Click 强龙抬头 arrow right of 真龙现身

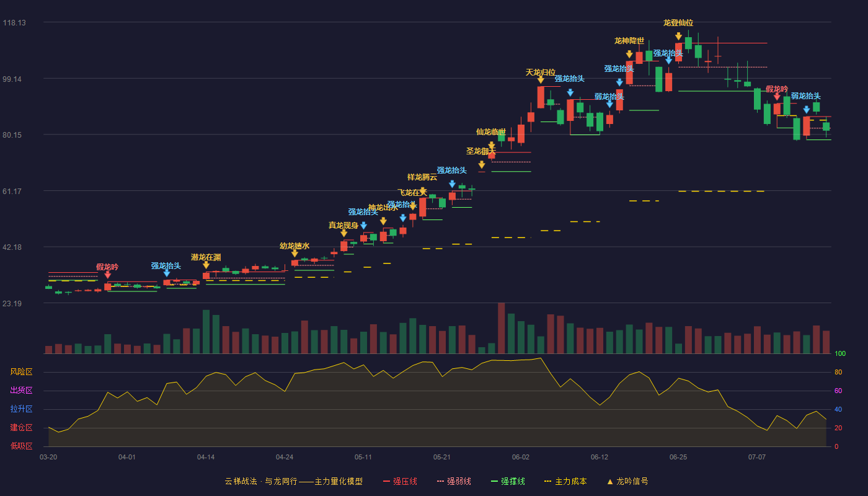(363, 226)
